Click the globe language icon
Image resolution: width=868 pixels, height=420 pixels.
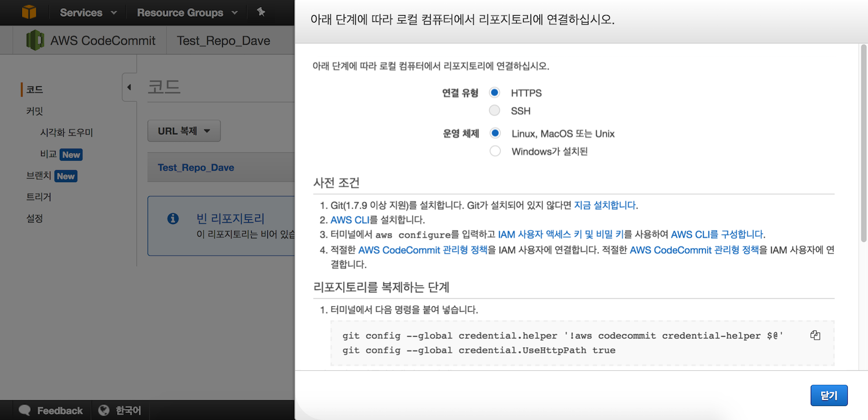pyautogui.click(x=104, y=410)
